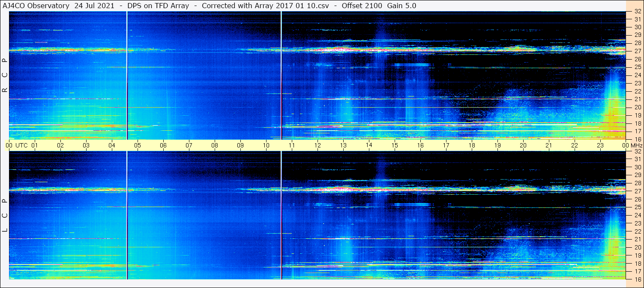The image size is (644, 288).
Task: Click the 21 MHz tick of the RCP panel
Action: (637, 99)
